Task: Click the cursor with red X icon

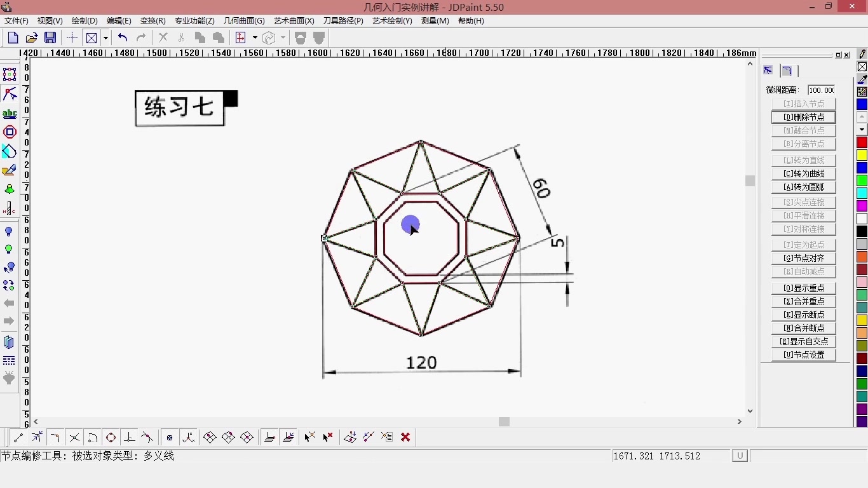Action: [328, 437]
